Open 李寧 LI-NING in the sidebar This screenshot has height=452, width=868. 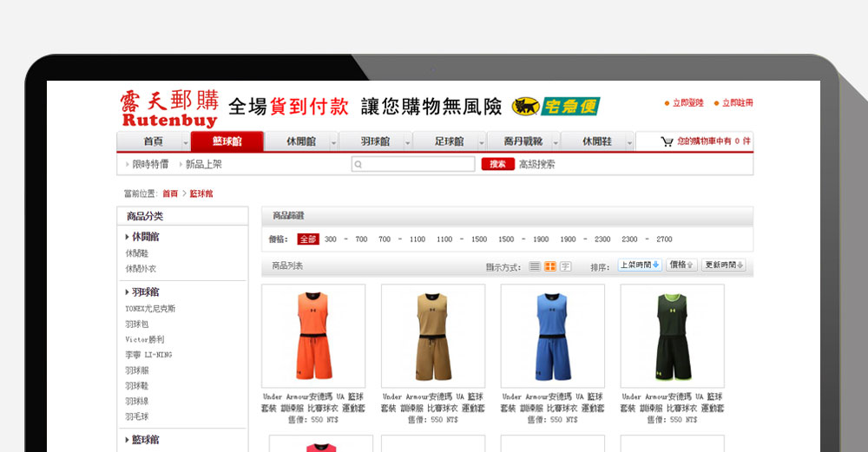click(148, 355)
